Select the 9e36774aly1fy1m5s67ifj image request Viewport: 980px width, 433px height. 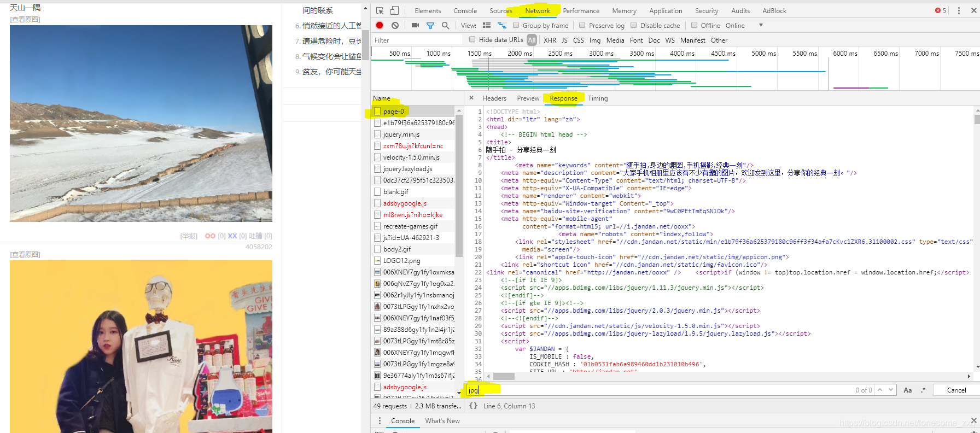click(x=413, y=376)
